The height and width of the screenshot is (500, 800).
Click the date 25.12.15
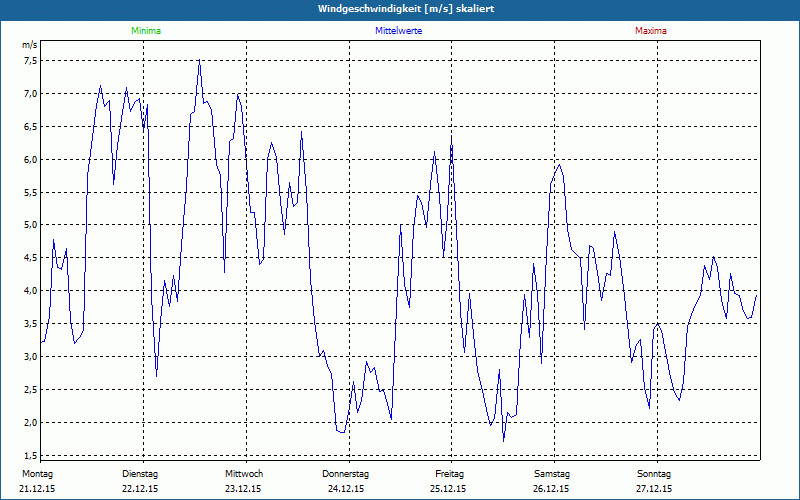click(448, 489)
